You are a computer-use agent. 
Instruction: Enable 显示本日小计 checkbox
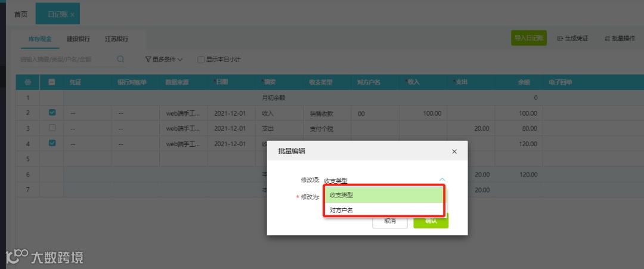201,60
